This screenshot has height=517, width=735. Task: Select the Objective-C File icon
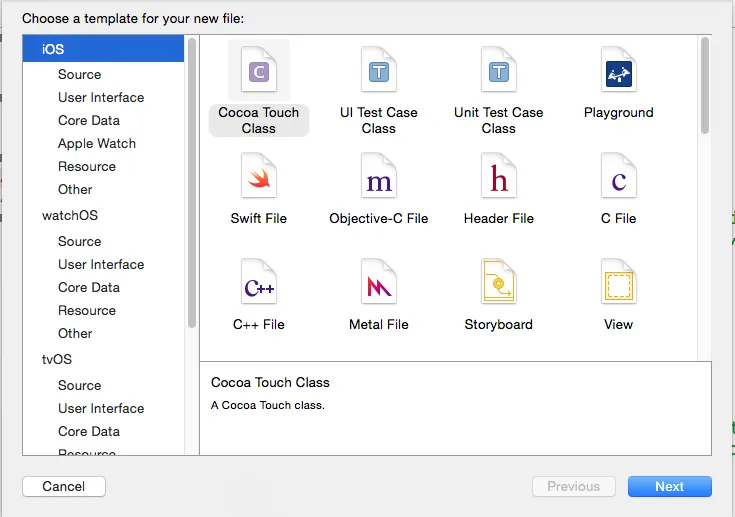point(378,180)
